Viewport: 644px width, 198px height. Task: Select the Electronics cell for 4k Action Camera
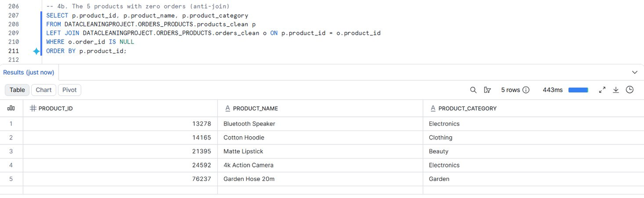coord(533,165)
